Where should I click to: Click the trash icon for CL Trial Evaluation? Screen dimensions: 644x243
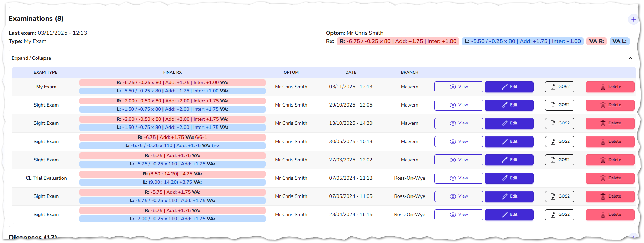click(x=603, y=178)
